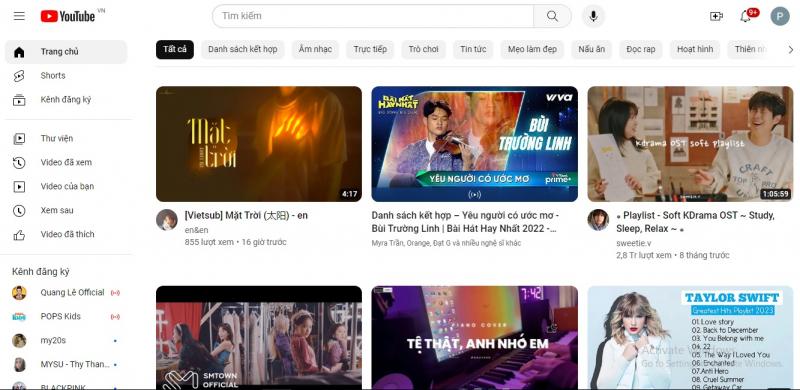Open Trang chủ label in sidebar
This screenshot has height=390, width=800.
point(60,52)
